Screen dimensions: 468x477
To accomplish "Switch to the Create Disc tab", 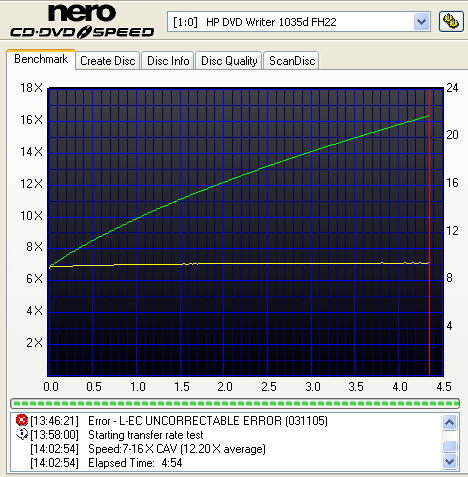I will tap(107, 61).
